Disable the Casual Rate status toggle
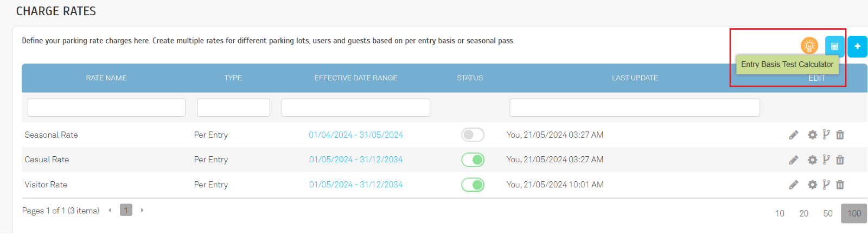868x235 pixels. click(473, 160)
